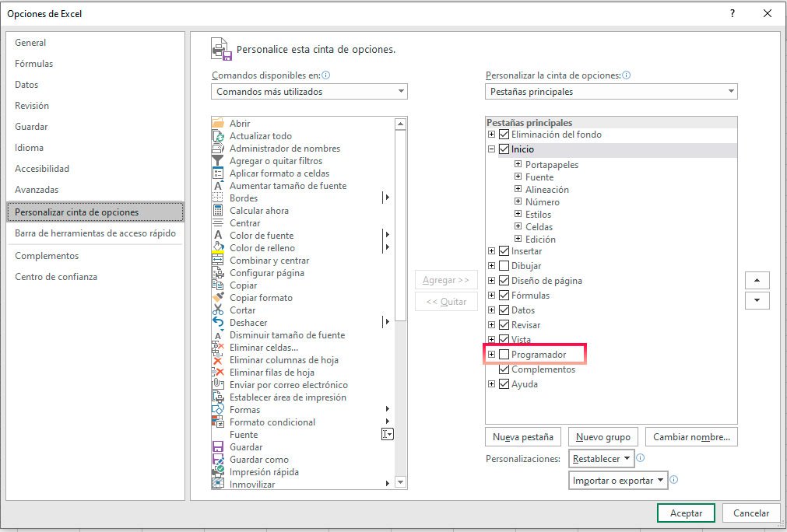This screenshot has width=787, height=532.
Task: Click the Nueva pestaña button
Action: click(522, 437)
